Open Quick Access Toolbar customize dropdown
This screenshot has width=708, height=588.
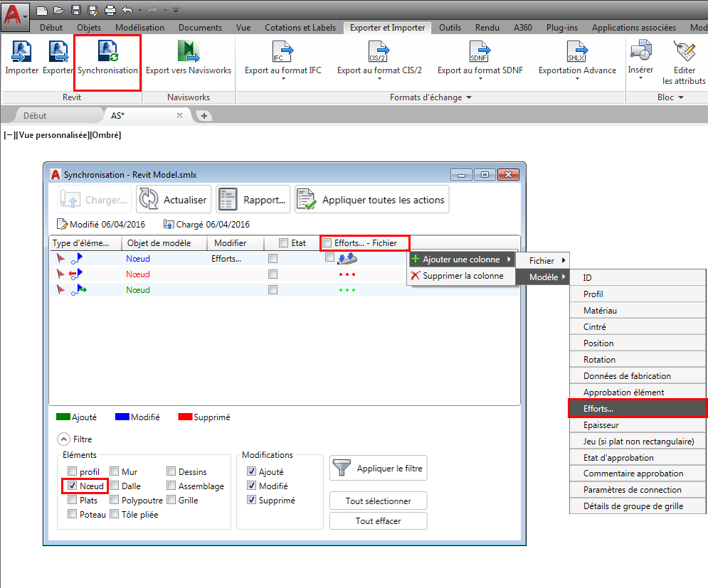point(176,10)
